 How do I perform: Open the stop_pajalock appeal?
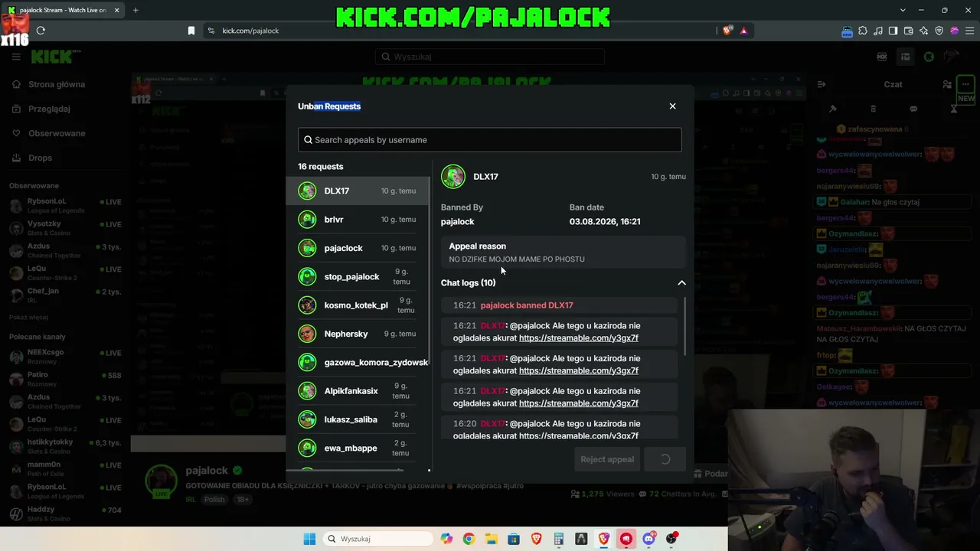click(x=358, y=276)
